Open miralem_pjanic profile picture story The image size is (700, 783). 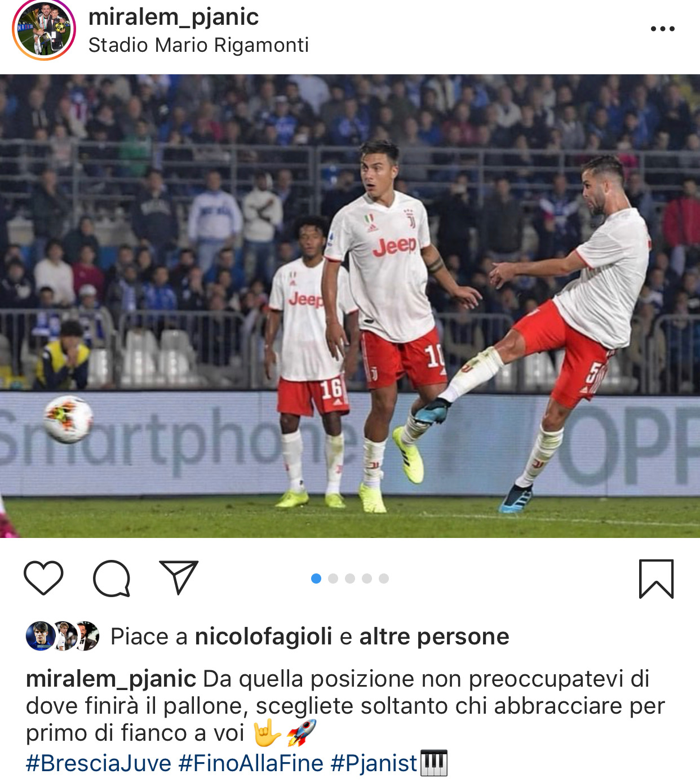point(44,29)
